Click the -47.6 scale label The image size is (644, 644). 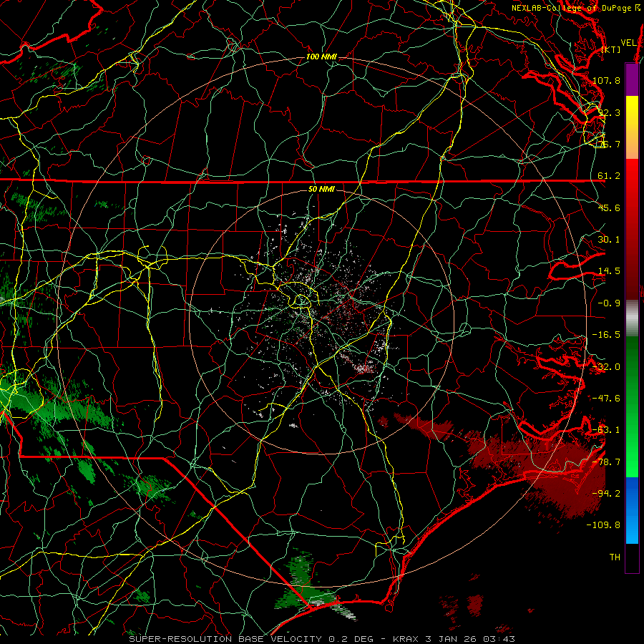click(x=606, y=399)
